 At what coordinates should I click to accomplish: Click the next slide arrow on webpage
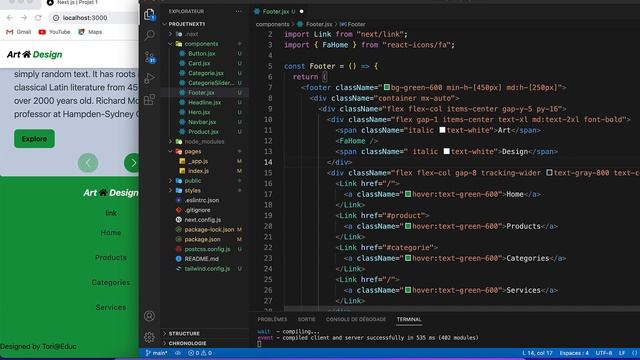click(132, 163)
